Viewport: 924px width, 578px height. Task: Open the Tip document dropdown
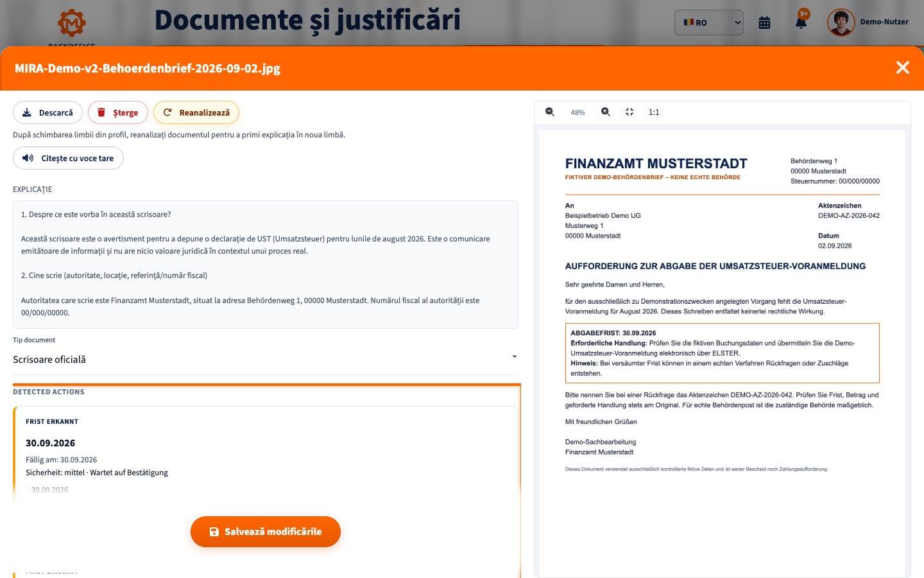tap(266, 360)
